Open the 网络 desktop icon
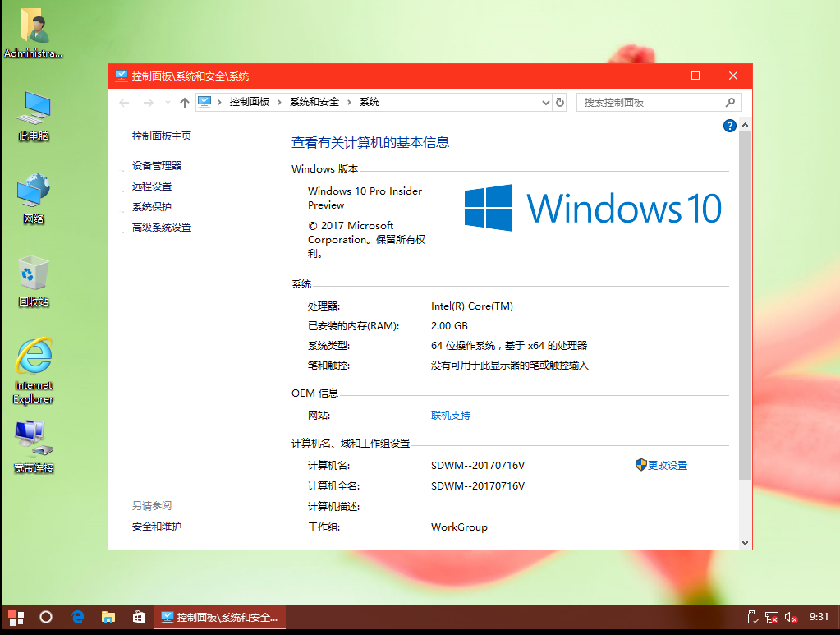Screen dimensions: 840x635 [33, 198]
